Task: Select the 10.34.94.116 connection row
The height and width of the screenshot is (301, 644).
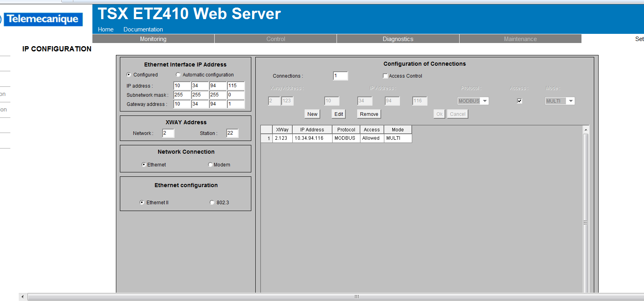Action: (309, 138)
